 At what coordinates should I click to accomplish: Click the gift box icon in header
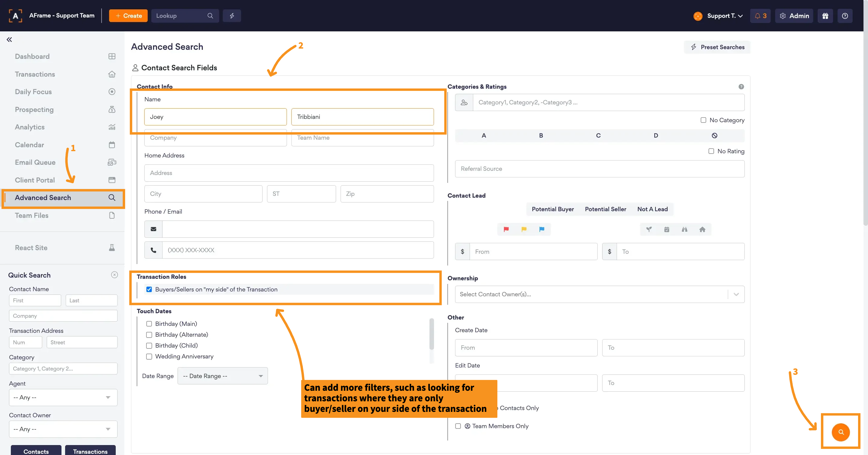pyautogui.click(x=825, y=16)
